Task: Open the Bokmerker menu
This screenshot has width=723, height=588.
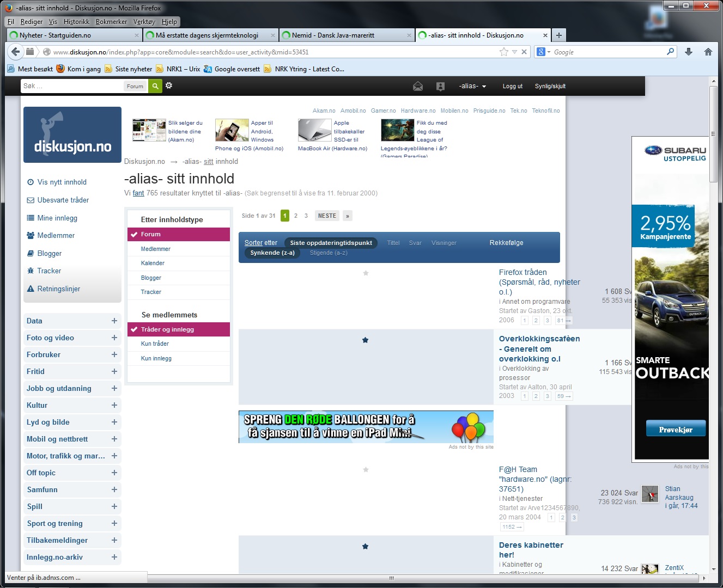Action: tap(111, 22)
